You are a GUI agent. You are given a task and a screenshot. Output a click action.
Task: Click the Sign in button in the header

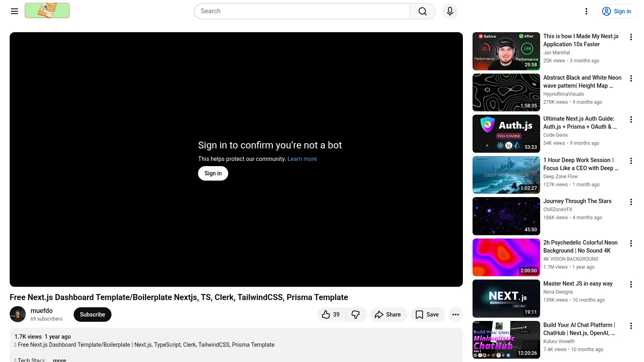617,11
